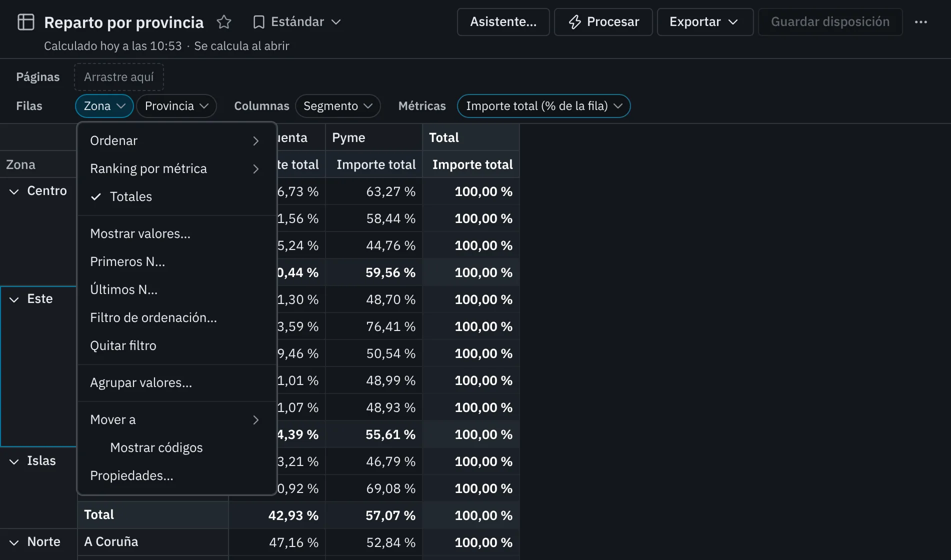The image size is (951, 560).
Task: Open the Mover a submenu arrow
Action: point(256,420)
